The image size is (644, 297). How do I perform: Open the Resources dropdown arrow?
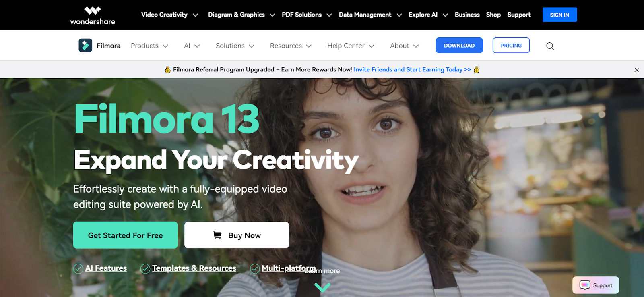click(309, 46)
